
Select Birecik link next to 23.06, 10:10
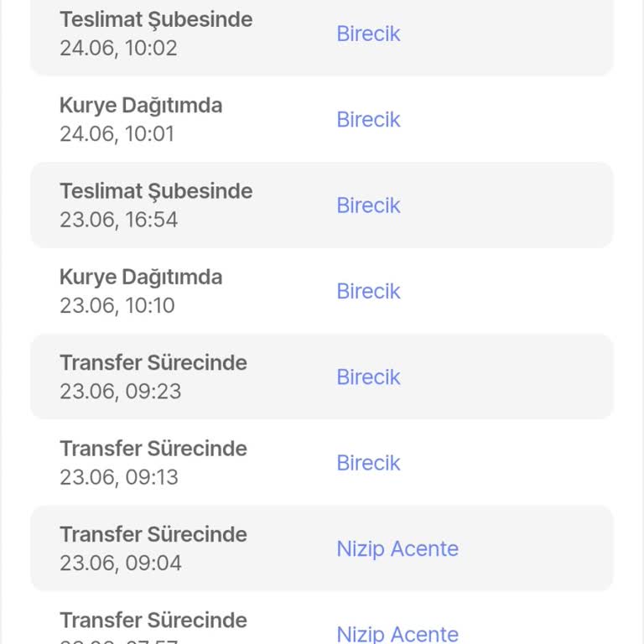(x=368, y=291)
